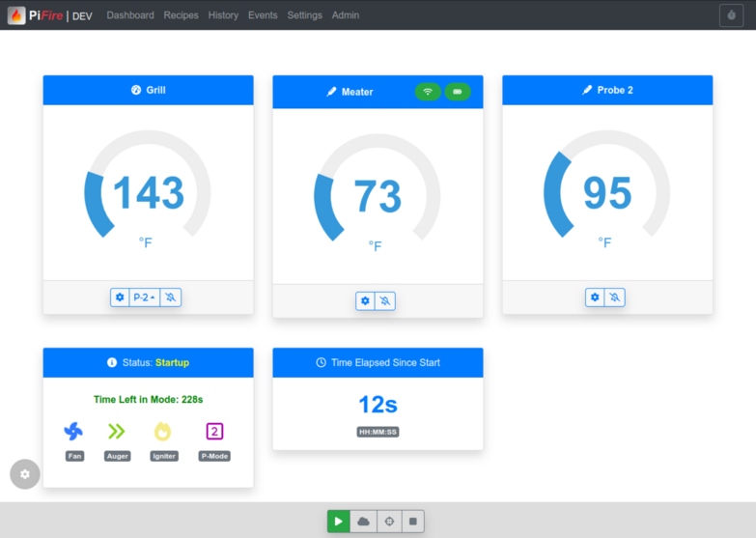Click the Auger status icon

coord(117,431)
